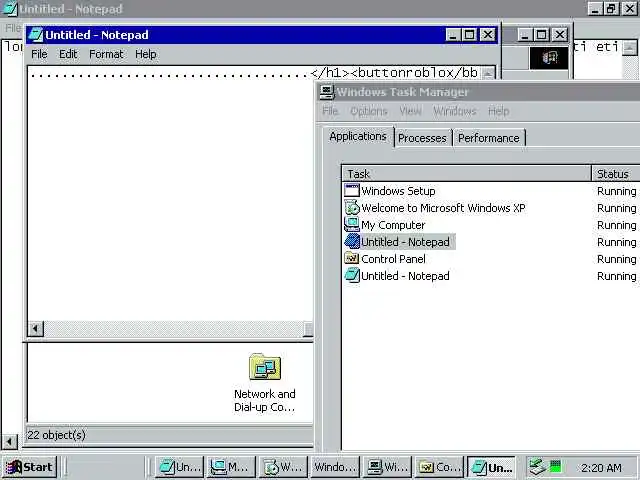
Task: Activate Task Manager Wi... taskbar button
Action: click(x=387, y=467)
